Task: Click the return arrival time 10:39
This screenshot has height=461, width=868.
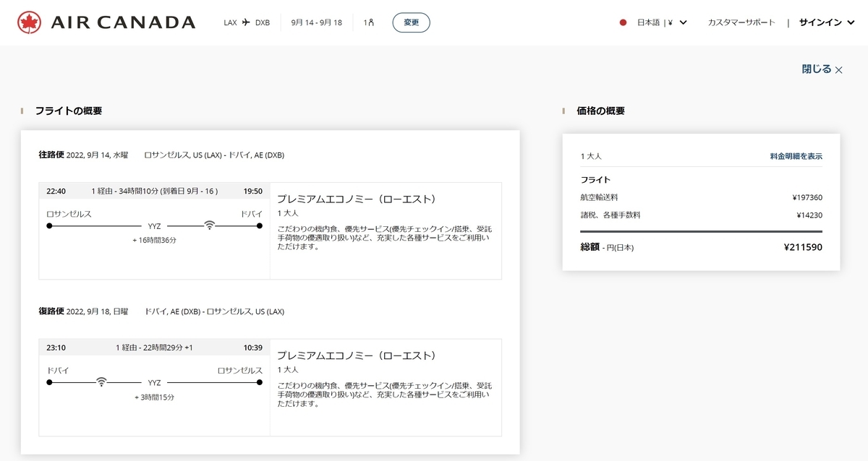Action: tap(252, 348)
